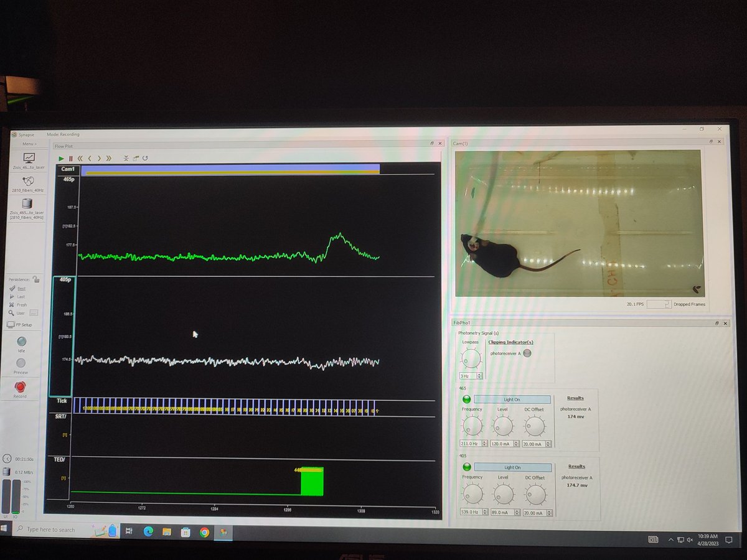Screen dimensions: 747x560
Task: Switch to Preview mode
Action: click(x=21, y=363)
